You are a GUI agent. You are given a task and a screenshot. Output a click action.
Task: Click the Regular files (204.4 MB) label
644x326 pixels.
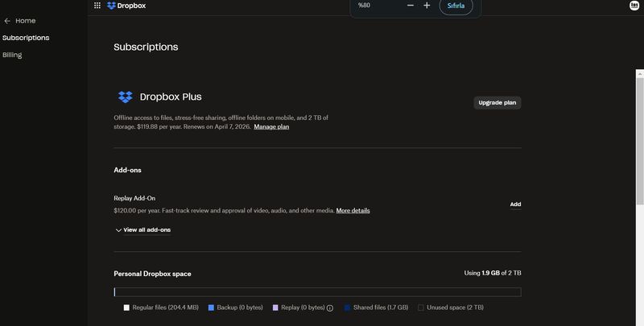(x=166, y=307)
